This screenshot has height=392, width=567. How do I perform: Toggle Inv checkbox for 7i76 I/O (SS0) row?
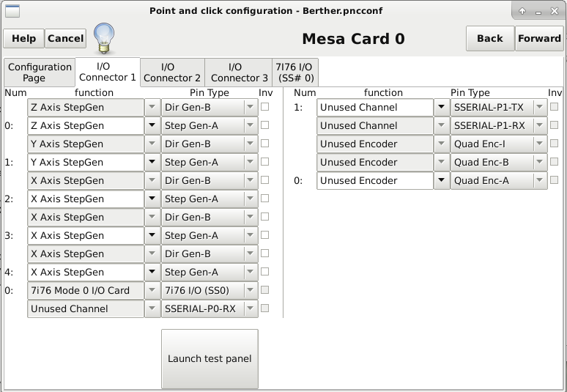264,290
